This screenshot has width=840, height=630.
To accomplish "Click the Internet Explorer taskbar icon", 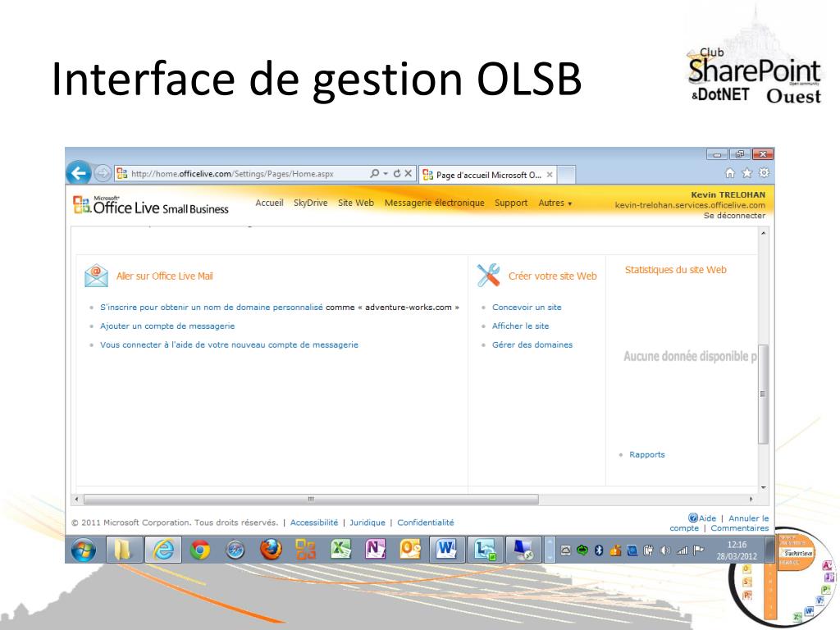I will point(163,550).
